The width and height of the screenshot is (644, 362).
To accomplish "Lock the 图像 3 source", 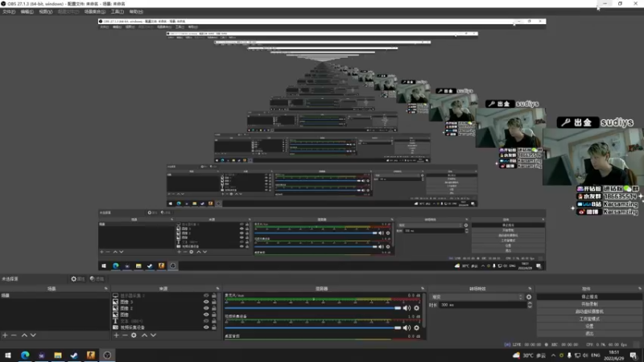I will [x=214, y=302].
